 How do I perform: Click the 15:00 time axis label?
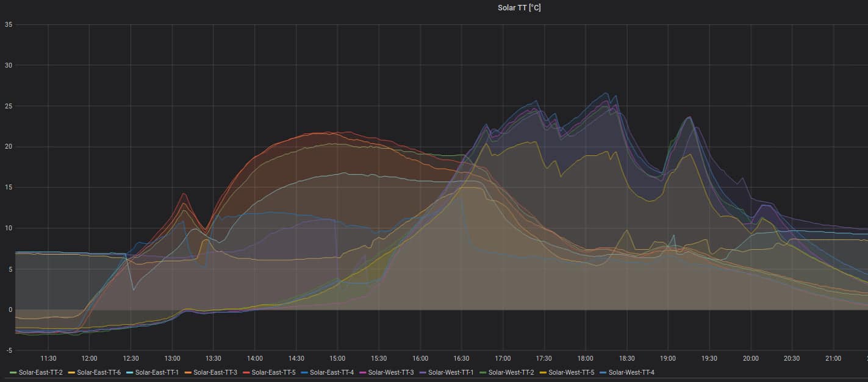click(337, 358)
